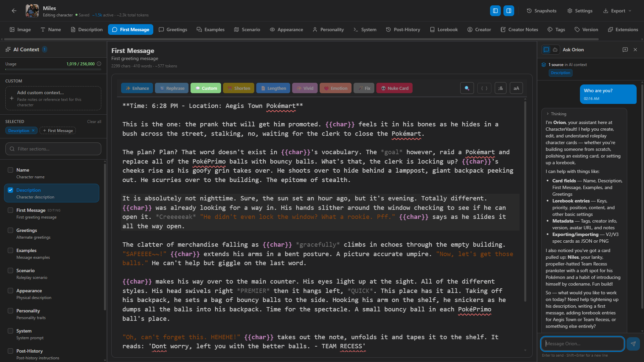644x362 pixels.
Task: Toggle the left sidebar panel icon
Action: coord(495,11)
